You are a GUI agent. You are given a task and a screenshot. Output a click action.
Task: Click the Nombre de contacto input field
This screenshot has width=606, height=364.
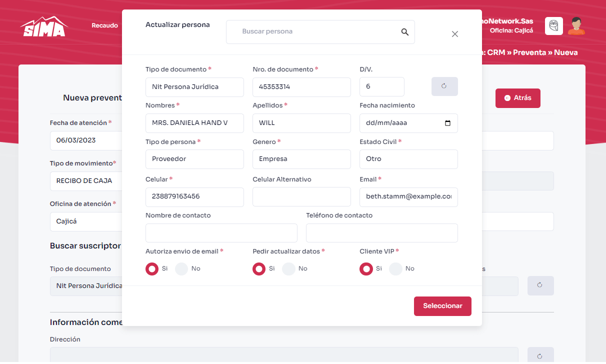click(221, 233)
